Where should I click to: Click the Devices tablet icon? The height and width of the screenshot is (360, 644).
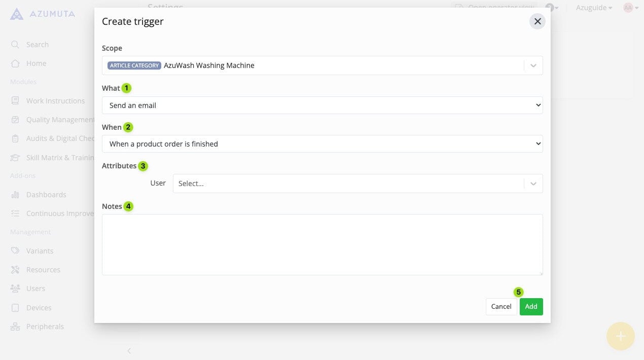tap(15, 308)
